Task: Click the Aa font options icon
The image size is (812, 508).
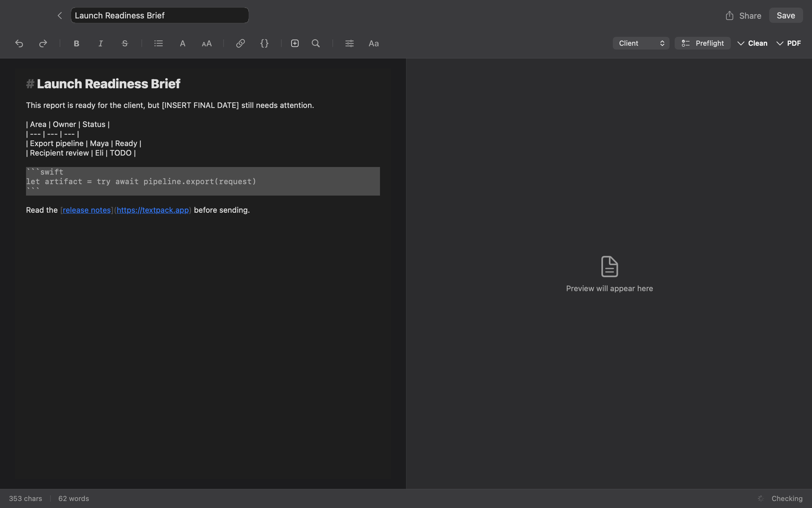Action: tap(374, 43)
